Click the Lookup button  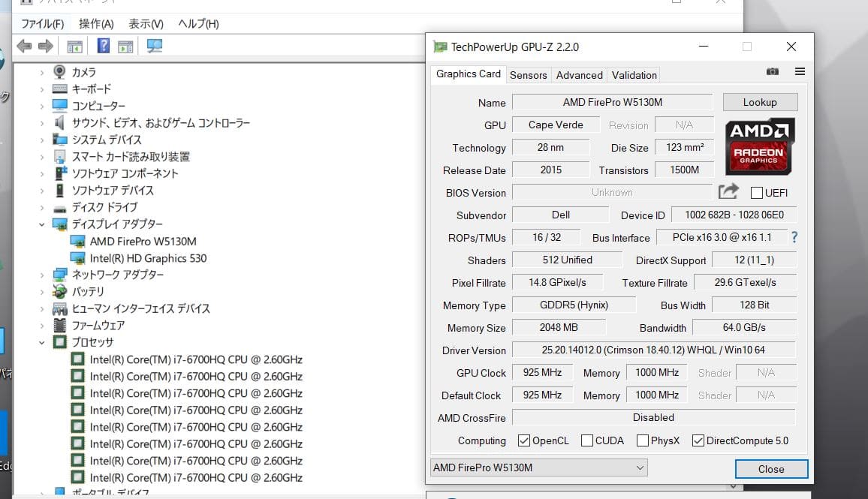(x=760, y=102)
